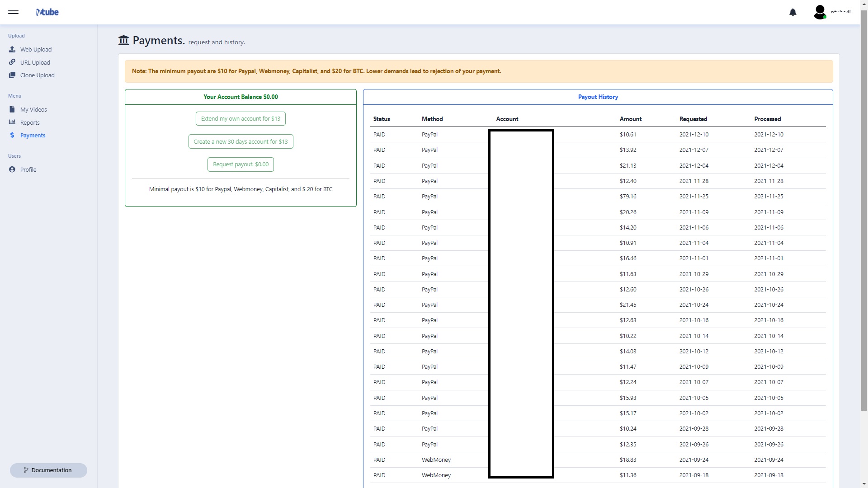
Task: Click the Payout History header
Action: (x=598, y=97)
